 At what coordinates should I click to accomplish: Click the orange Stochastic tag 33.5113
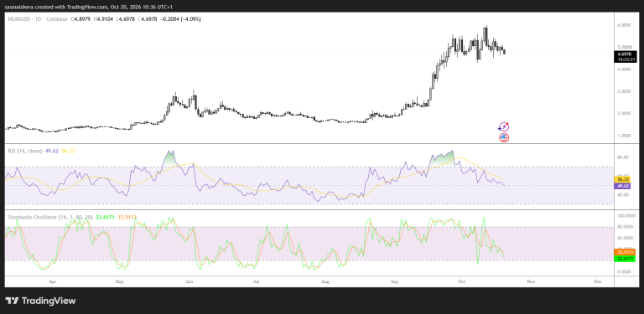pyautogui.click(x=623, y=252)
